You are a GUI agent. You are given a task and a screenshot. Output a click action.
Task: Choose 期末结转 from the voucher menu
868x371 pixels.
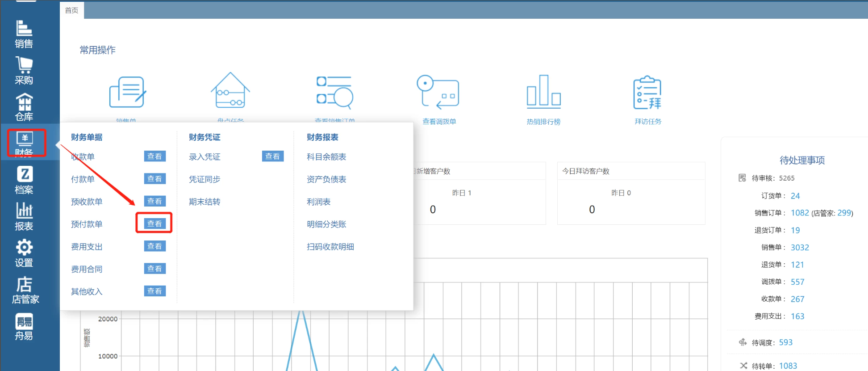tap(204, 202)
